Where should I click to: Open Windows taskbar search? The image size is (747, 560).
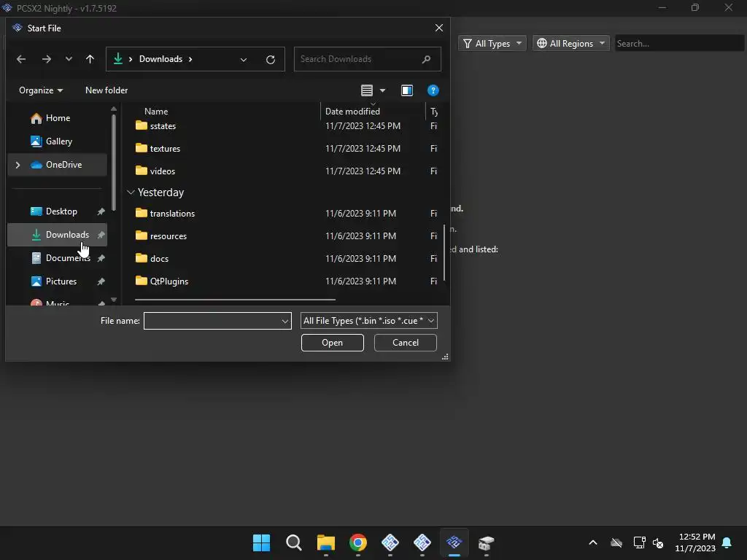click(x=293, y=542)
